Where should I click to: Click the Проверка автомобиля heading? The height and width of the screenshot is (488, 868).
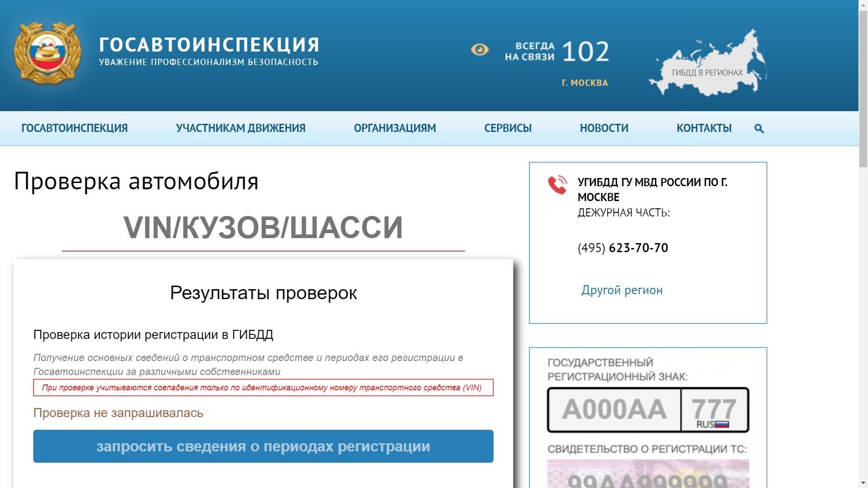click(x=137, y=182)
